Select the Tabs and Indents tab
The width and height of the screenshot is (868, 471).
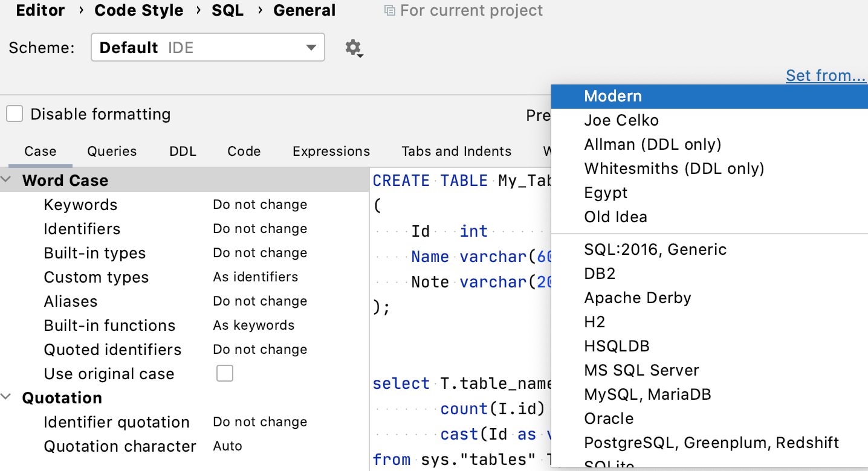[456, 151]
